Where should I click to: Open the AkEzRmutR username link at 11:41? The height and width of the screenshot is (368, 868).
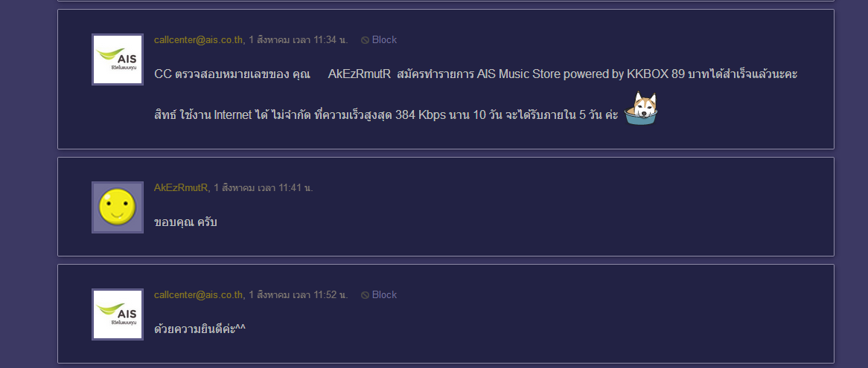pos(181,188)
